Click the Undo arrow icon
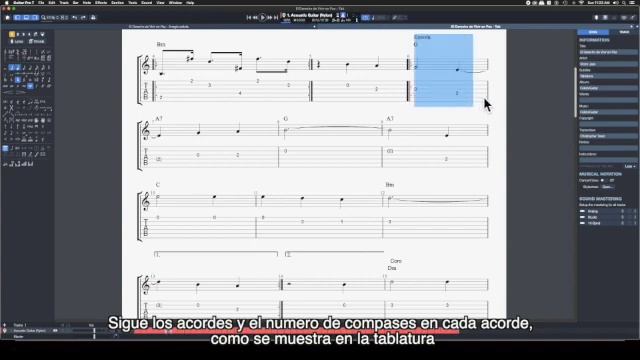The width and height of the screenshot is (640, 360). click(x=75, y=18)
